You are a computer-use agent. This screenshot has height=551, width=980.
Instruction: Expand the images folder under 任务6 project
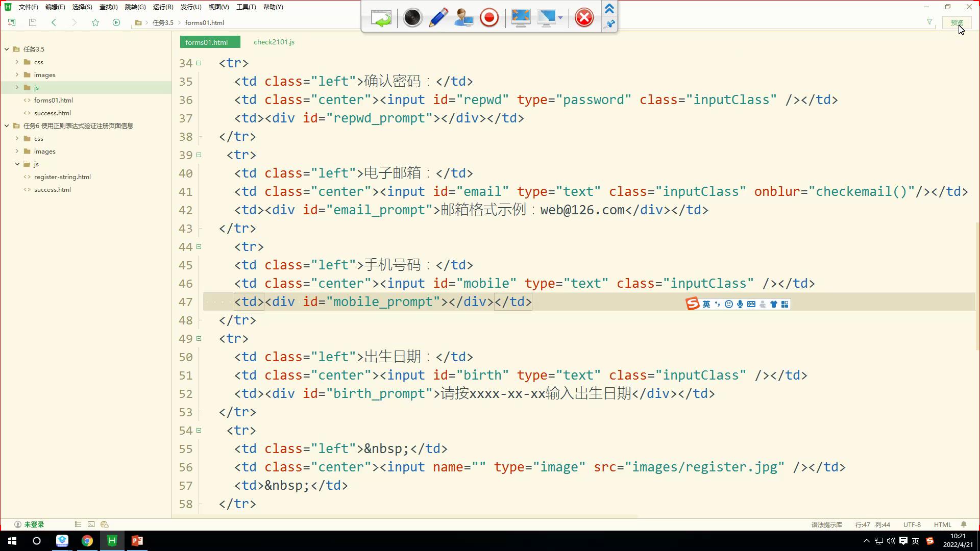pyautogui.click(x=17, y=151)
